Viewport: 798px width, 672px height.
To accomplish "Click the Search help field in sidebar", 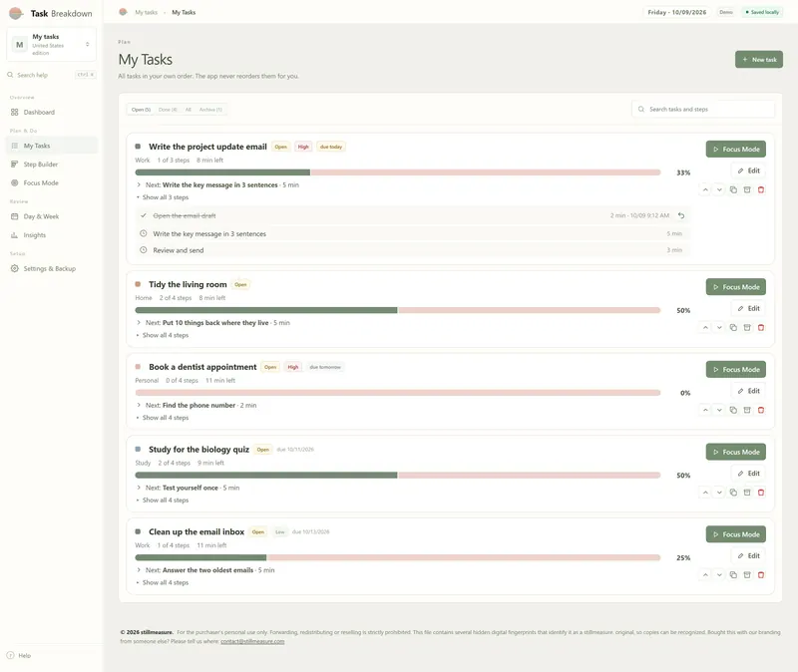I will (52, 75).
